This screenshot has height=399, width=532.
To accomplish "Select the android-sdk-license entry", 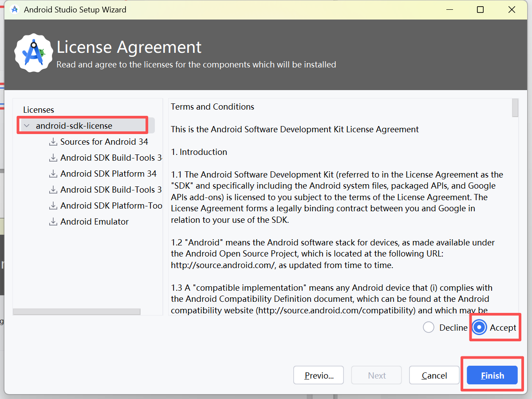I will tap(74, 126).
